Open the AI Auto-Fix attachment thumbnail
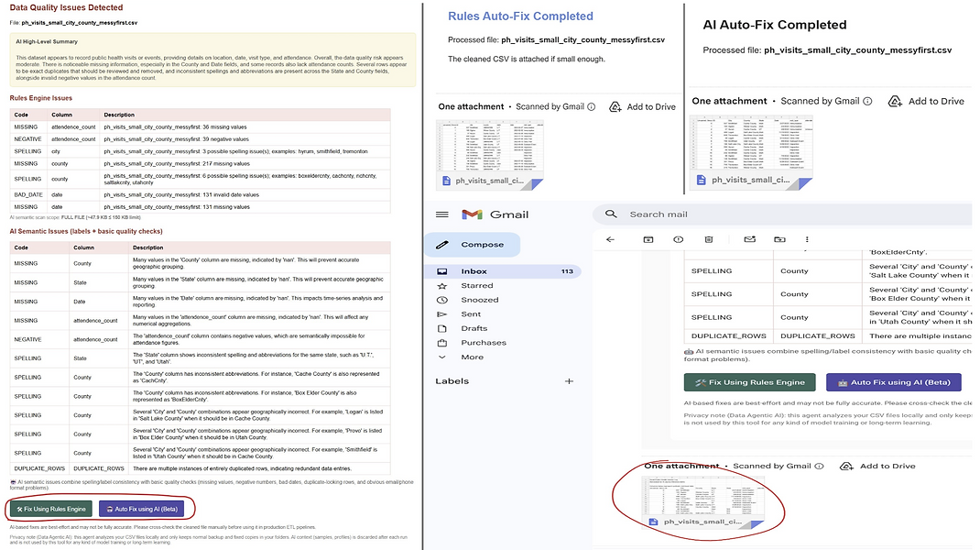This screenshot has width=980, height=550. tap(751, 152)
